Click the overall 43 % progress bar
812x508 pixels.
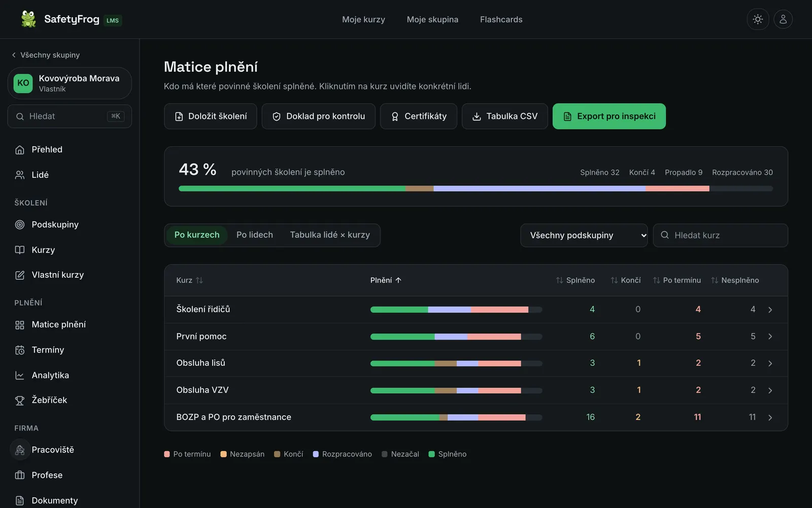(x=476, y=188)
